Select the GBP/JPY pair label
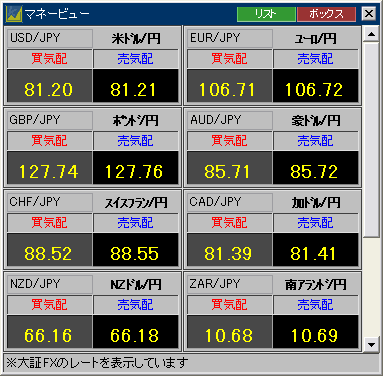This screenshot has height=376, width=383. 50,120
